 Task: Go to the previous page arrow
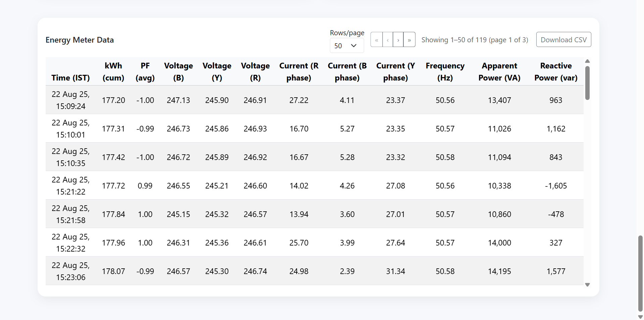[x=388, y=39]
